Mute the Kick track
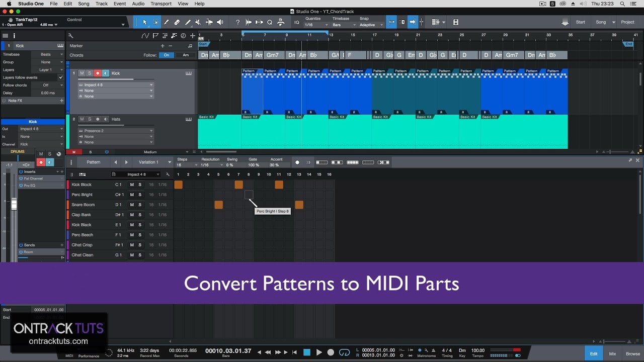This screenshot has height=362, width=644. [x=82, y=73]
